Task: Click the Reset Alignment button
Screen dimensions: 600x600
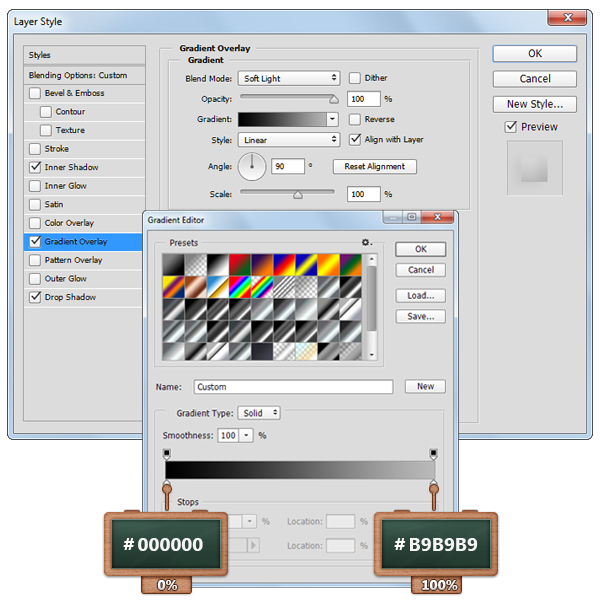Action: (x=375, y=167)
